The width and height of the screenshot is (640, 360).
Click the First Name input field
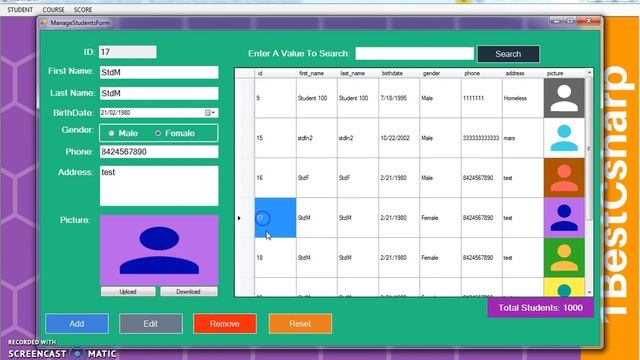click(159, 72)
